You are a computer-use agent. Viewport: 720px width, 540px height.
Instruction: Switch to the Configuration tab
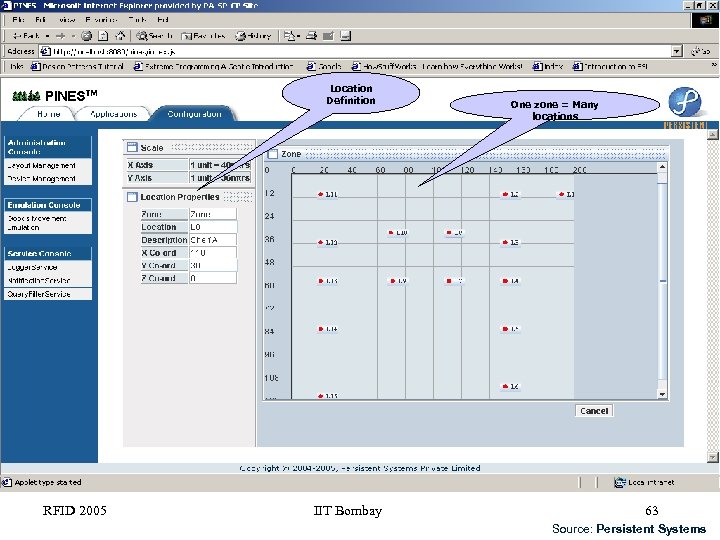pos(194,114)
